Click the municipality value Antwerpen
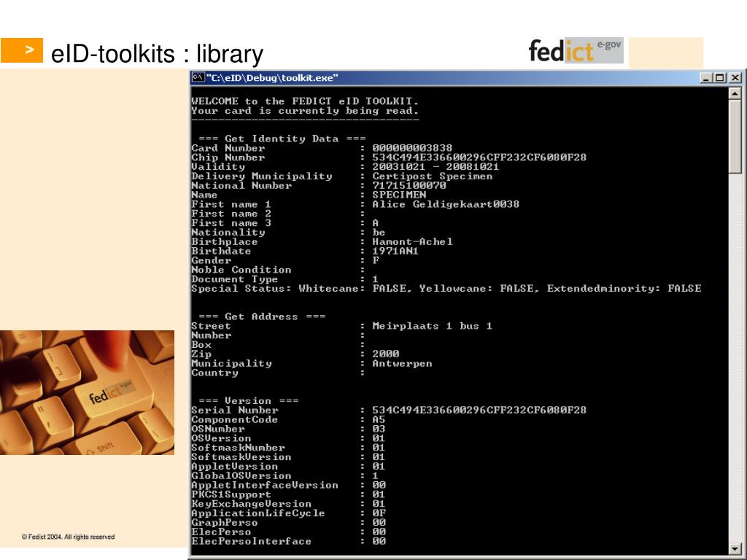The width and height of the screenshot is (747, 560). (x=402, y=363)
